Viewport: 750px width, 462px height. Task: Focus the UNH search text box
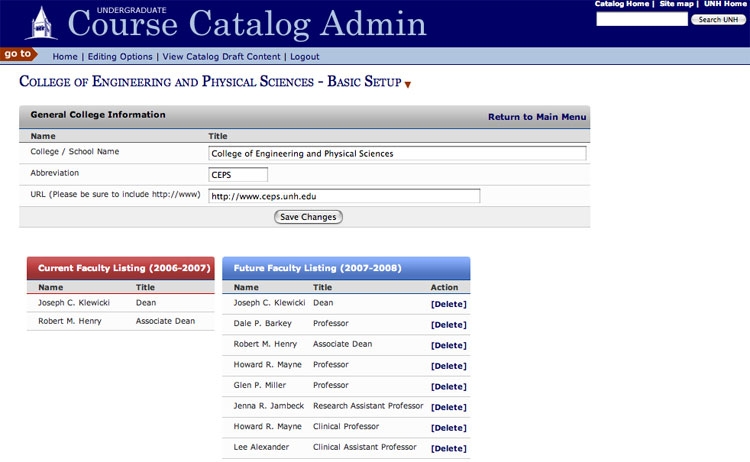point(641,19)
